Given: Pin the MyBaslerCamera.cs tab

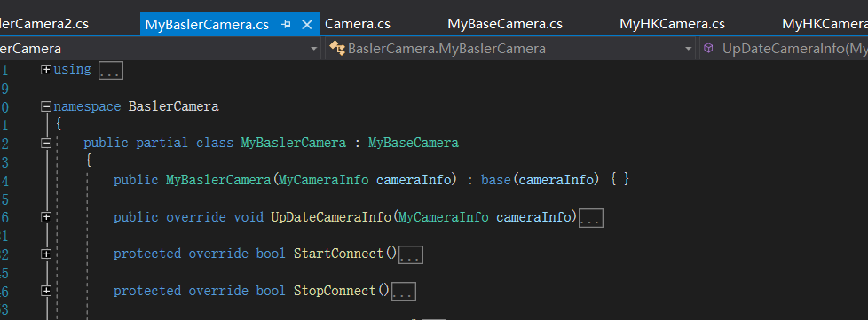Looking at the screenshot, I should [x=286, y=25].
